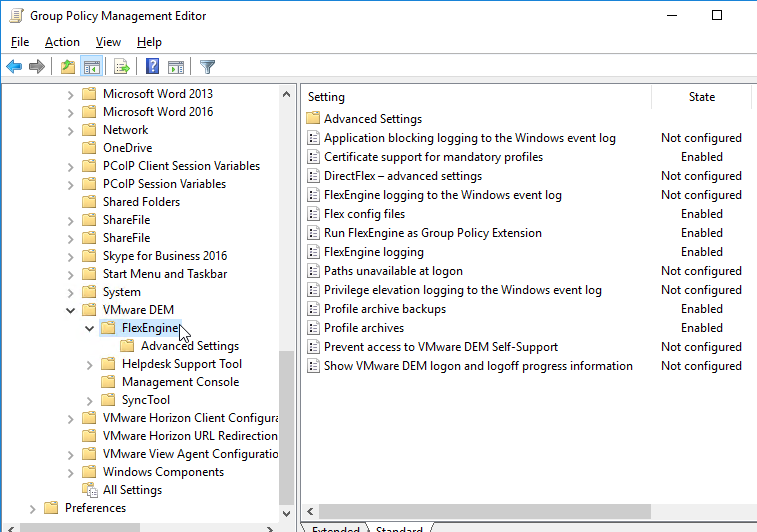
Task: Click the Export List toolbar icon
Action: [x=122, y=67]
